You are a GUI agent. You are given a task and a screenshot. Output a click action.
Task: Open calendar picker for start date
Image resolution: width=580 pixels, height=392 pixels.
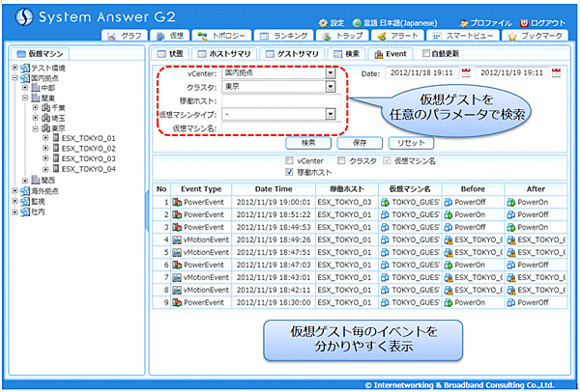[467, 72]
